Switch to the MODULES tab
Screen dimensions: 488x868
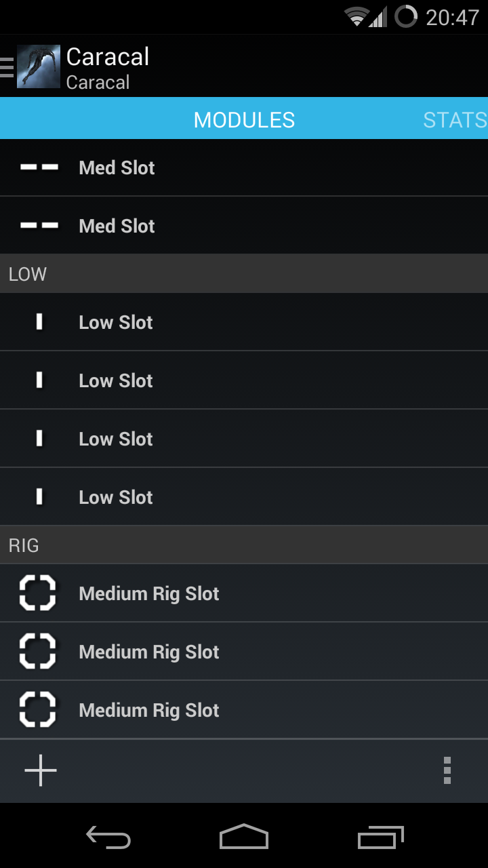tap(244, 120)
